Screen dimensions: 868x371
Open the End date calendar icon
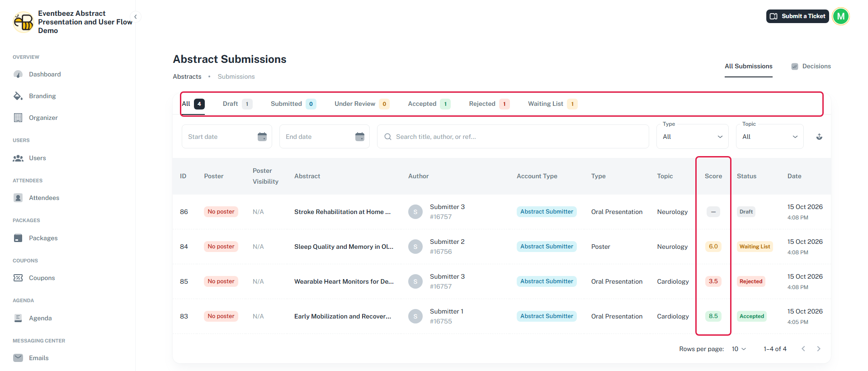coord(360,137)
